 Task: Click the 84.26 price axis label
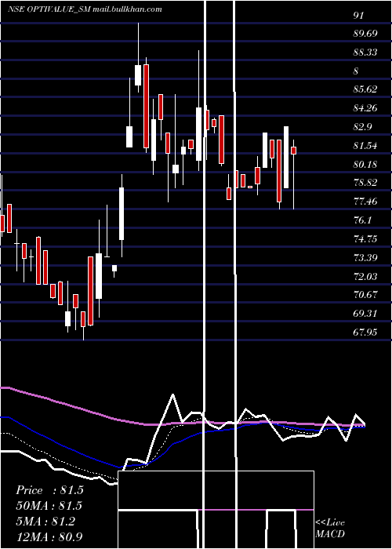click(365, 108)
